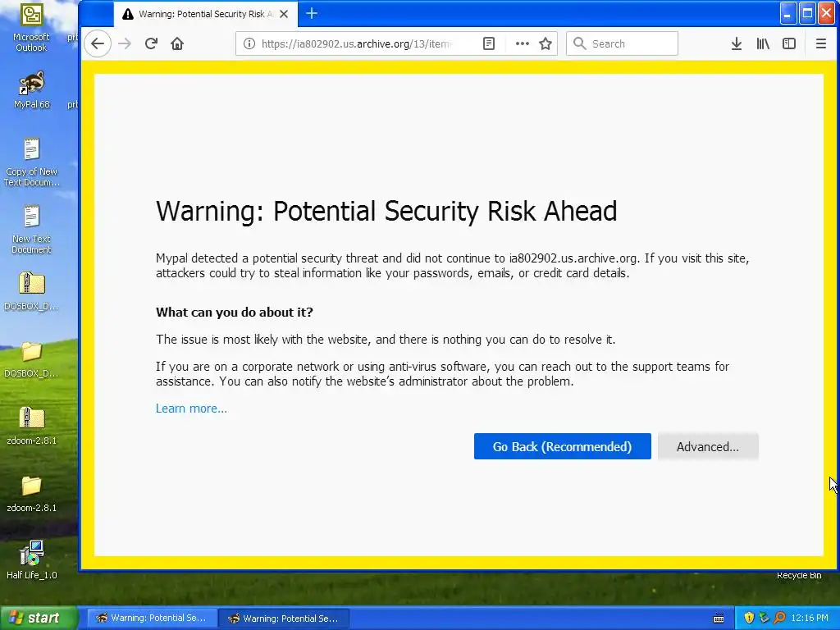
Task: Click the browser Back arrow button
Action: point(98,43)
